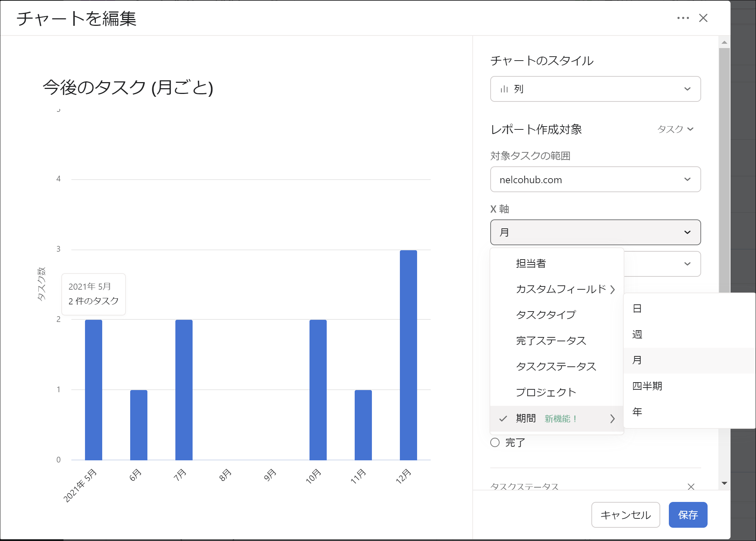The width and height of the screenshot is (756, 541).
Task: Close the chart edit dialog
Action: coord(703,18)
